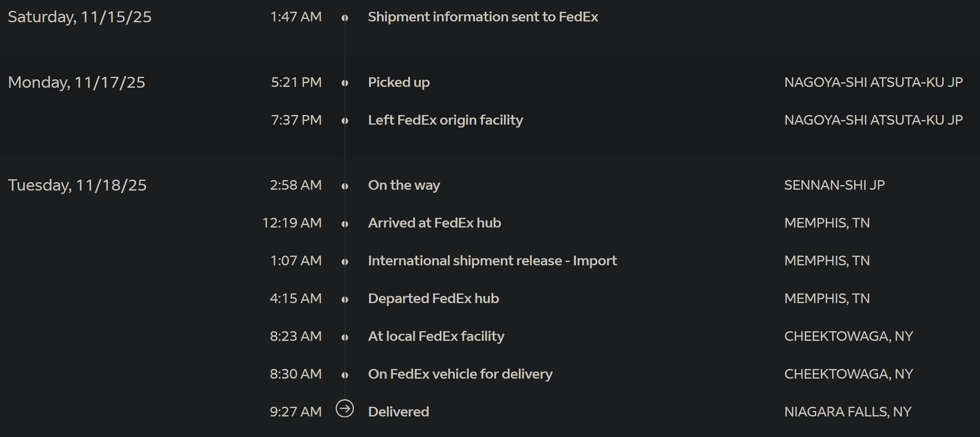Click the NIAGARA FALLS, NY location

(x=848, y=412)
